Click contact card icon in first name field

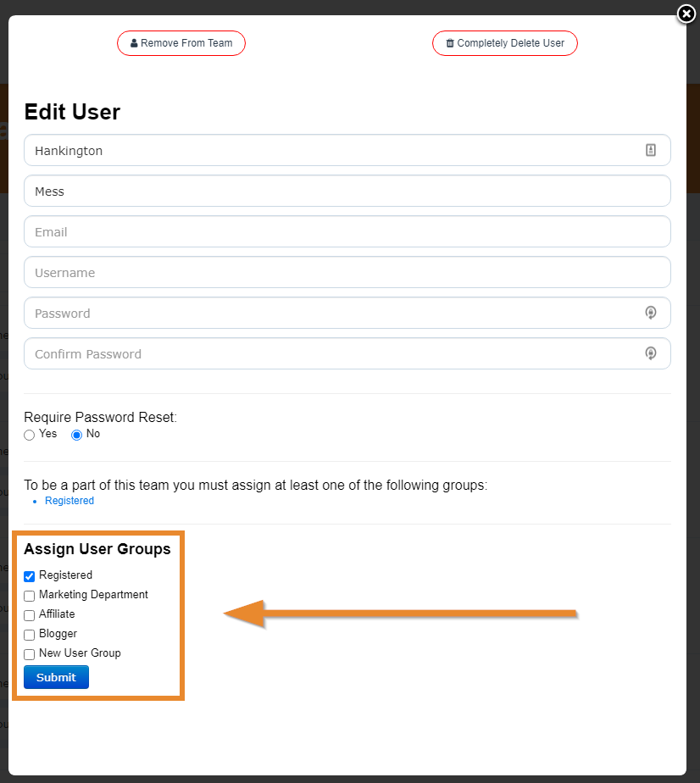click(650, 150)
